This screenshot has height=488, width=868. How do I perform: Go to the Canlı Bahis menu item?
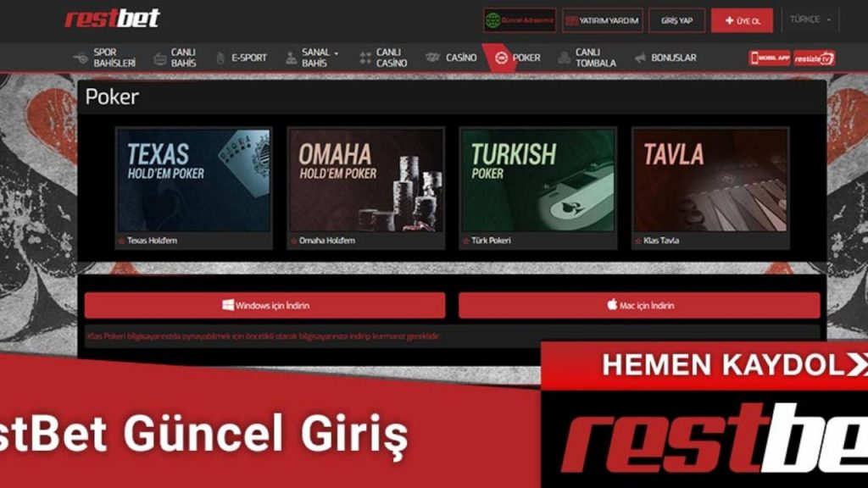[183, 58]
